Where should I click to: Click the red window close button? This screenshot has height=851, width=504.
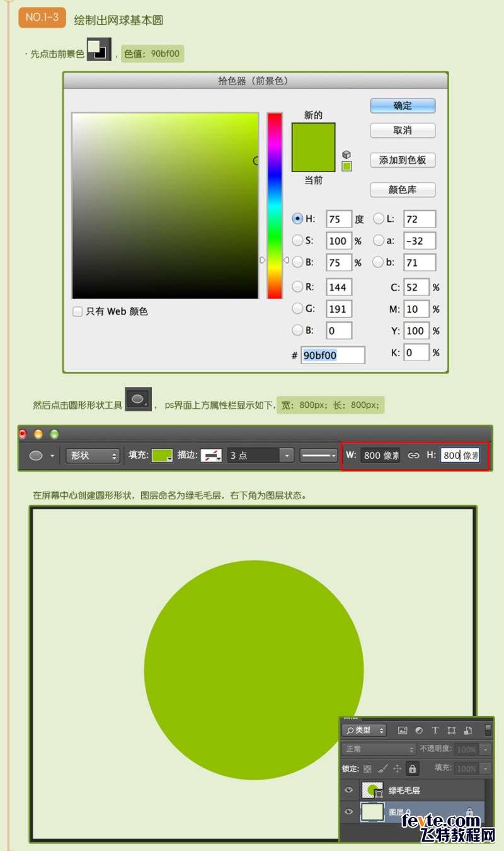pos(23,434)
